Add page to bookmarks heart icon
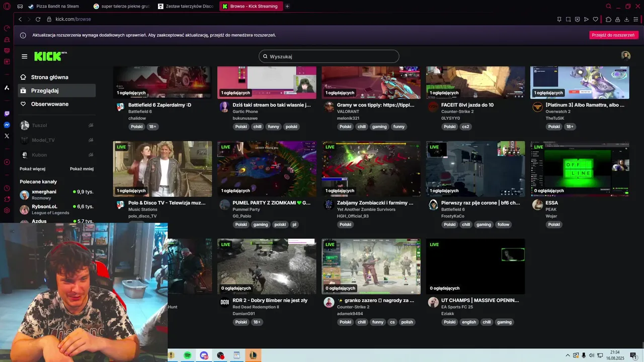This screenshot has width=644, height=362. tap(595, 19)
